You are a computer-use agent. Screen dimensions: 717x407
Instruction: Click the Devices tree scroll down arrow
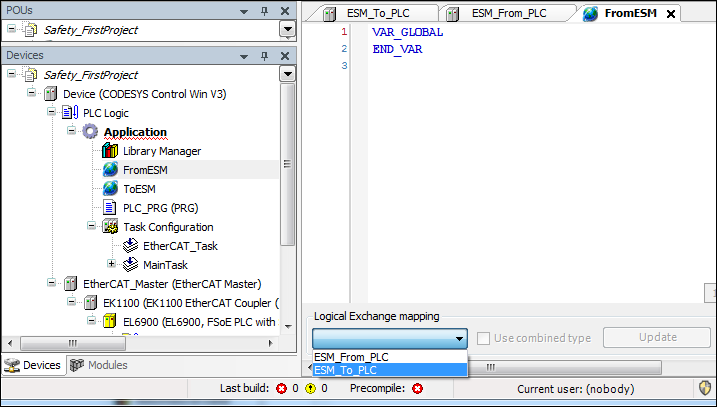point(288,326)
